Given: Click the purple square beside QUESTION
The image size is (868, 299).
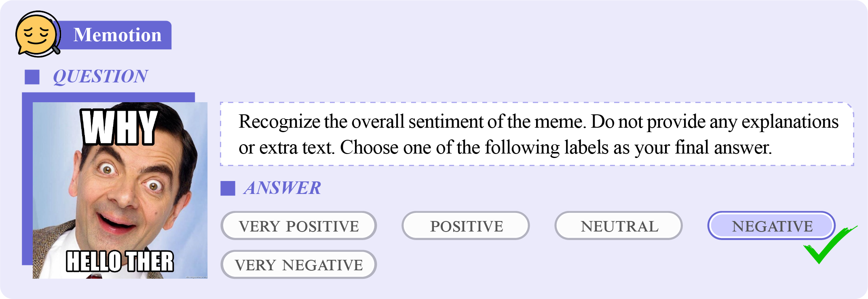Looking at the screenshot, I should [32, 77].
